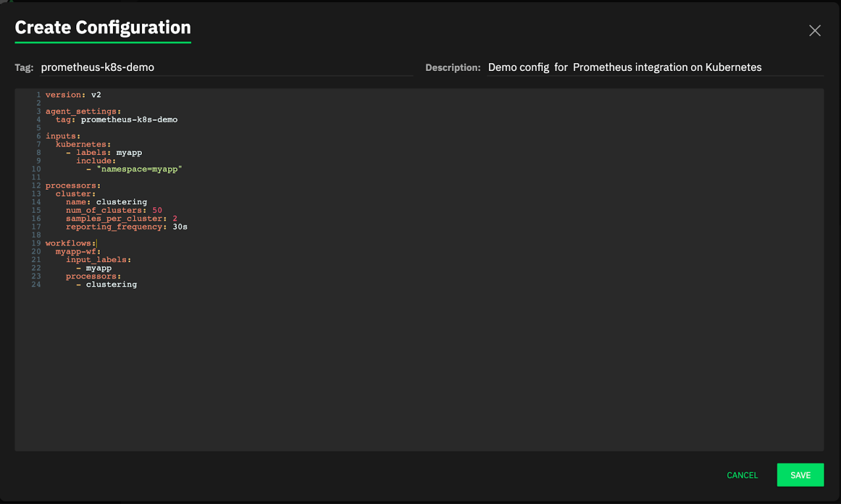This screenshot has height=504, width=841.
Task: Place cursor on the 'inputs:' line
Action: coord(63,136)
